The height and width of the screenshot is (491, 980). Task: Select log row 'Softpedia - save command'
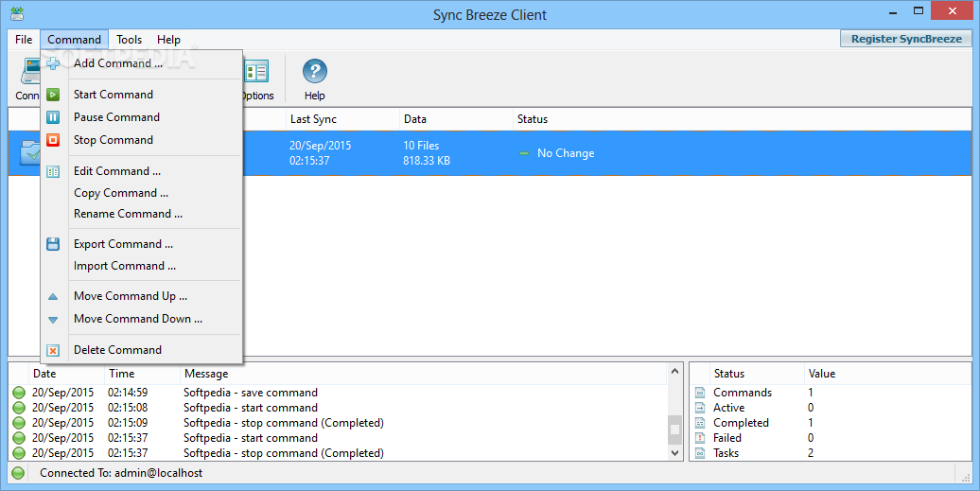click(338, 393)
